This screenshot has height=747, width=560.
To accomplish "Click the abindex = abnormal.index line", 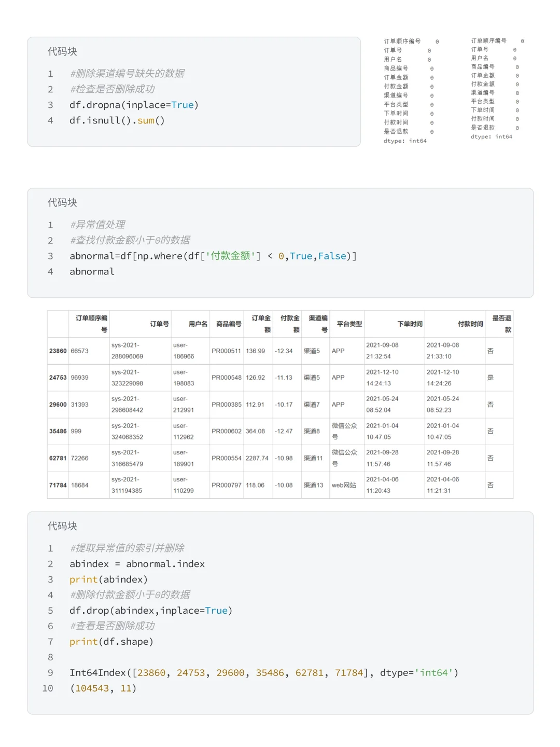I will (137, 564).
